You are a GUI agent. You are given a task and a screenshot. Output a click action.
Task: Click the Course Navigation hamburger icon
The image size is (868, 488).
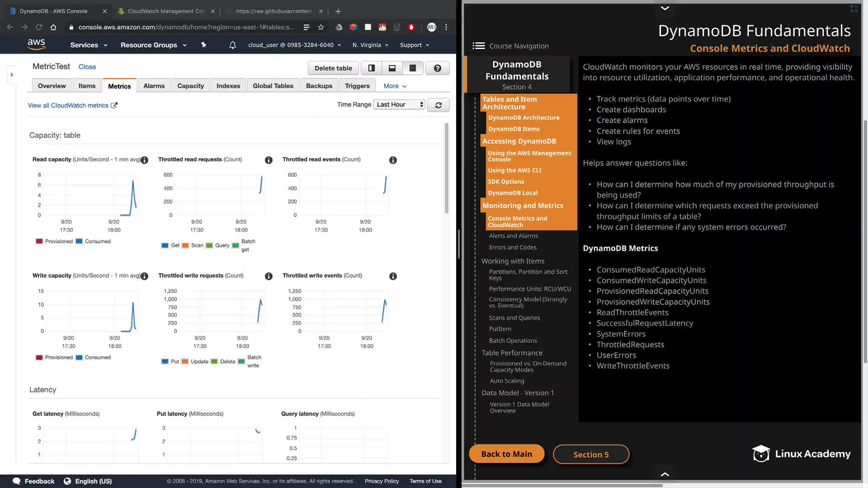click(478, 46)
